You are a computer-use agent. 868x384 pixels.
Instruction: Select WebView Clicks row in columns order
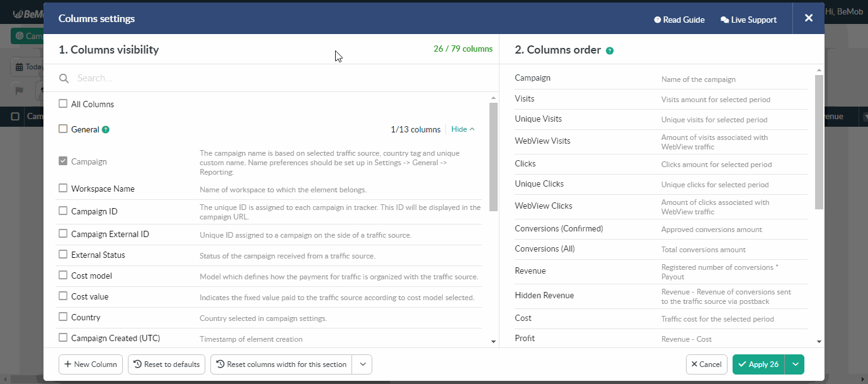click(x=661, y=206)
